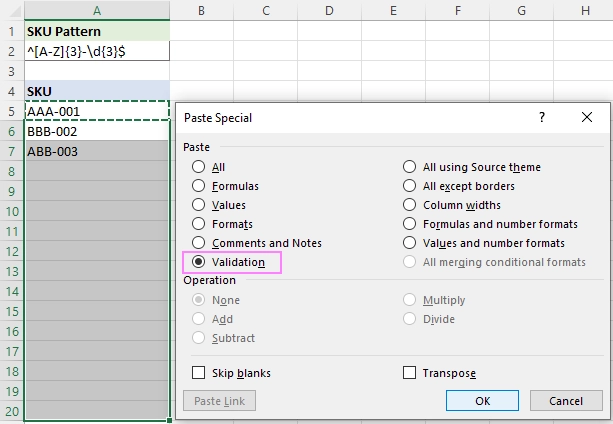Click empty cell B2
Viewport: 613px width, 424px height.
(202, 51)
